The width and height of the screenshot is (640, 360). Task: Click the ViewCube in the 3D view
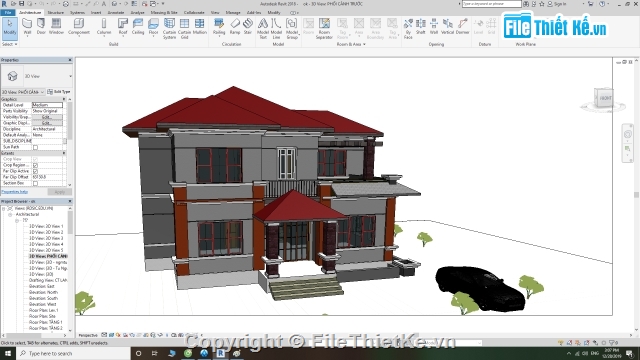tap(603, 98)
